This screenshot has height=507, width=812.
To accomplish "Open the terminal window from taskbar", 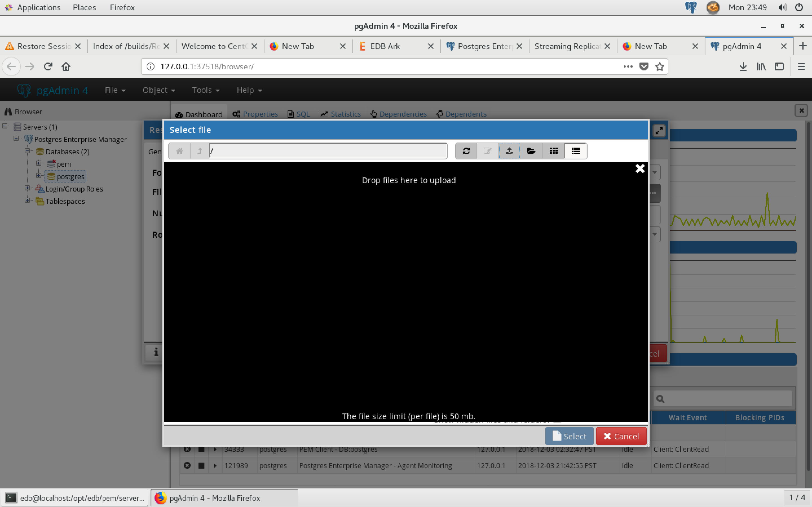I will (74, 498).
